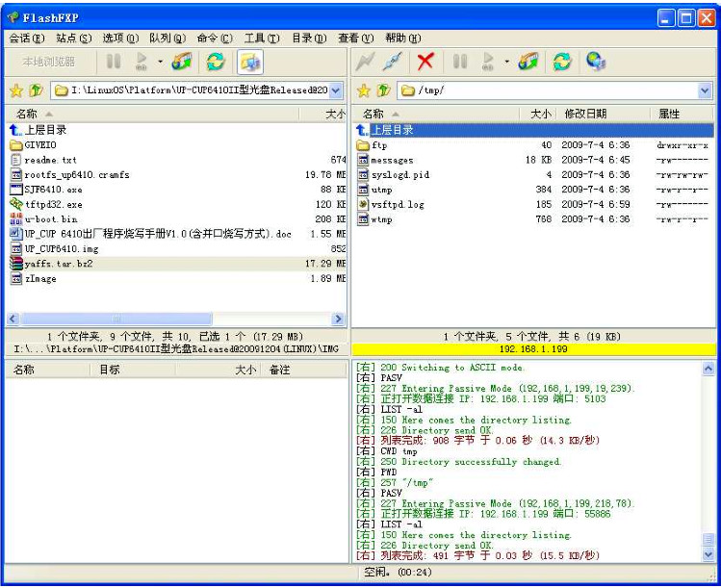The width and height of the screenshot is (721, 588).
Task: Go up one folder in remote pane
Action: coord(383,90)
